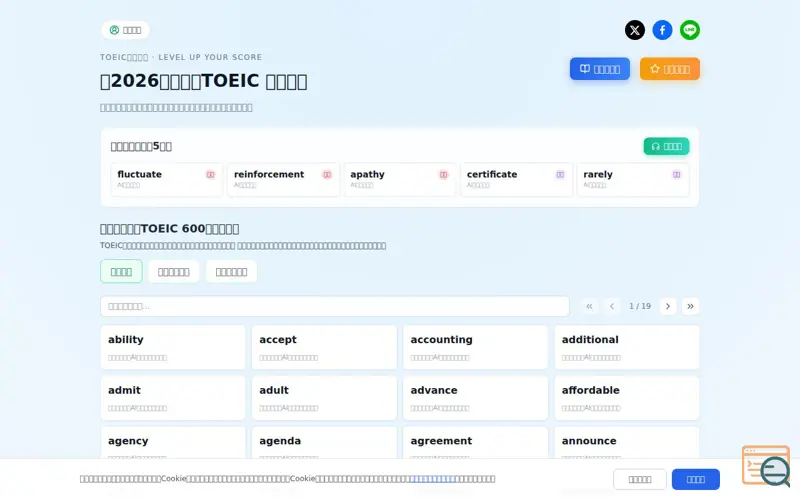Image resolution: width=800 pixels, height=500 pixels.
Task: Open the agreement word card
Action: point(476,443)
